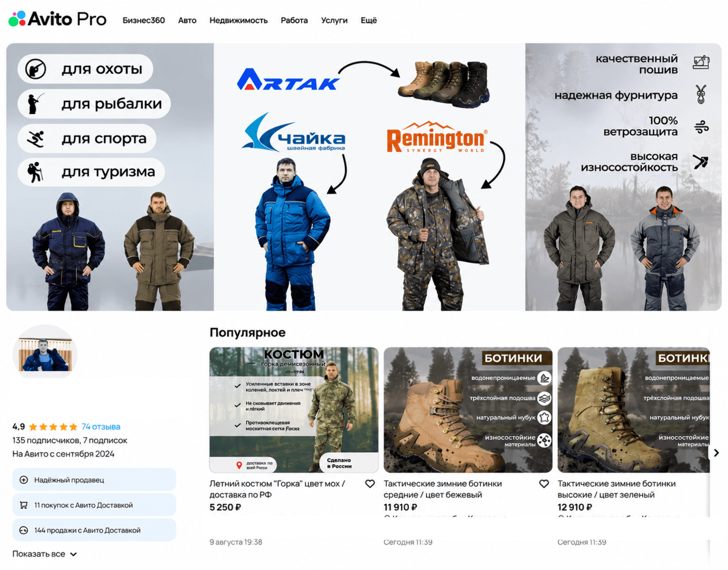
Task: Click the 12 910 ₽ price
Action: click(575, 507)
